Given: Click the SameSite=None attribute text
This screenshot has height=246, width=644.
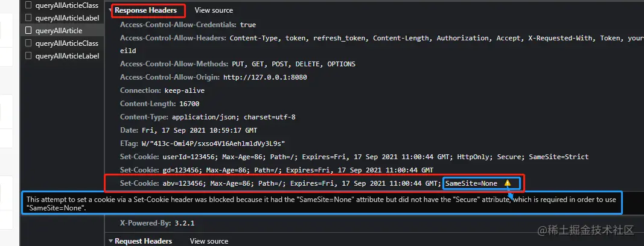Looking at the screenshot, I should coord(471,183).
